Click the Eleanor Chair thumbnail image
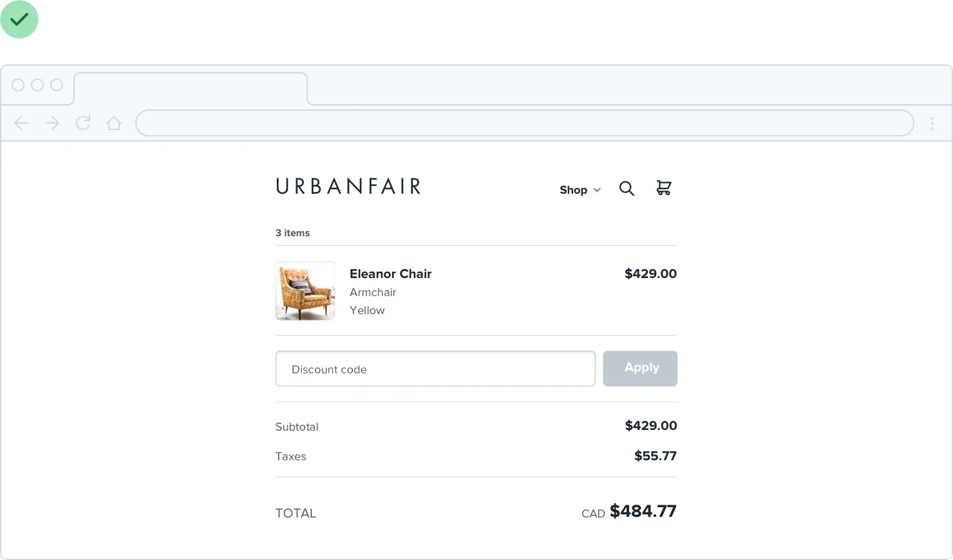Viewport: 953px width, 560px height. pos(305,290)
